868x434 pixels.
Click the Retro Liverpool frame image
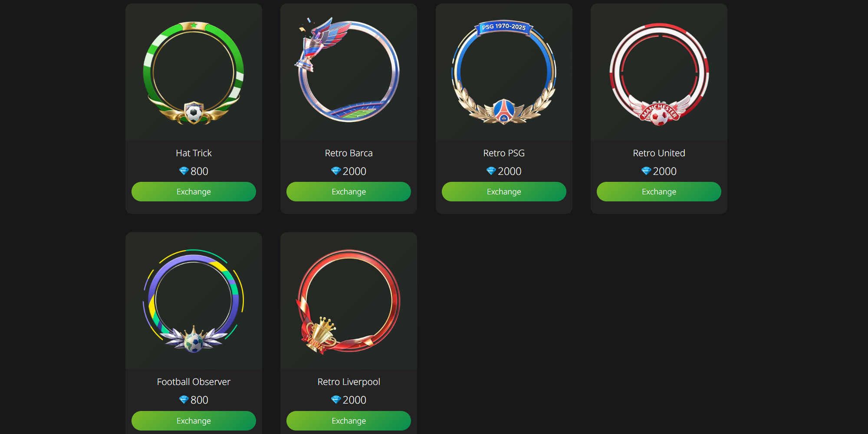click(349, 302)
